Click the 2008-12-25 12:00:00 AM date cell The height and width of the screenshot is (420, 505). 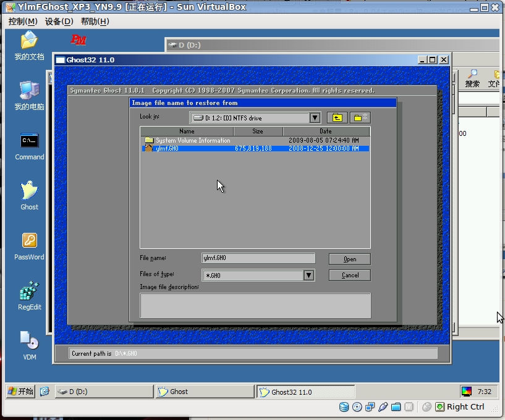click(324, 148)
